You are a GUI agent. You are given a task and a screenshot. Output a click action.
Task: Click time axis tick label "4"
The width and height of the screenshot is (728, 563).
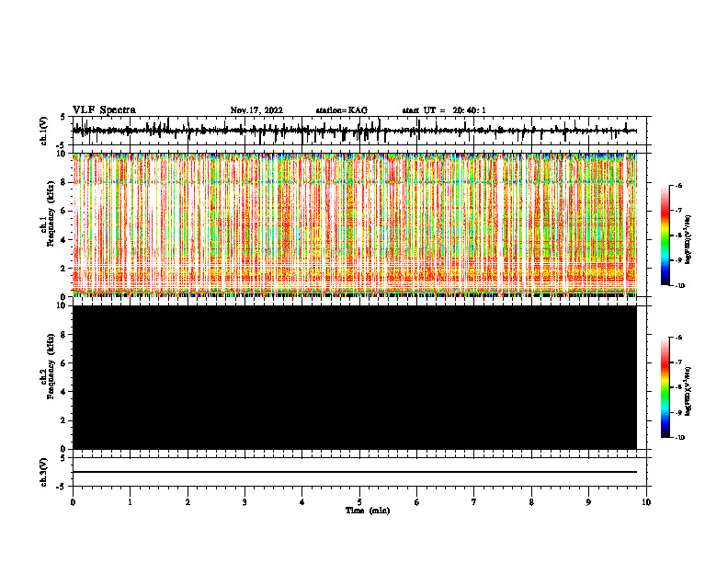pos(301,502)
